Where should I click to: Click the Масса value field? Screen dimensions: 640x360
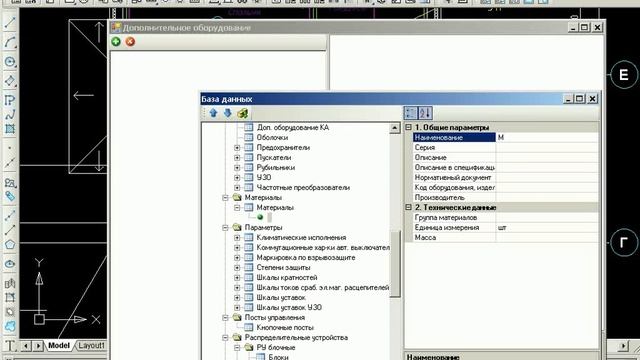(x=547, y=238)
